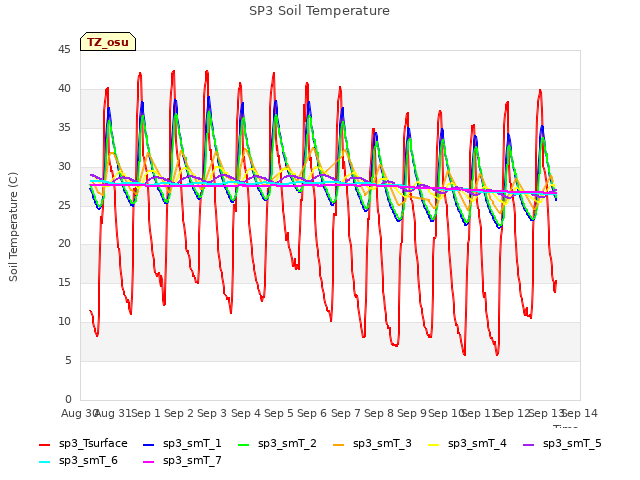The width and height of the screenshot is (640, 480).
Task: Click the sp3_smT_3 orange legend swatch
Action: (x=339, y=444)
